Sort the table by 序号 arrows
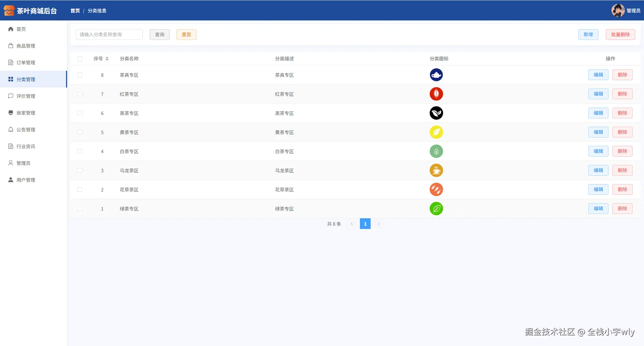 click(107, 59)
